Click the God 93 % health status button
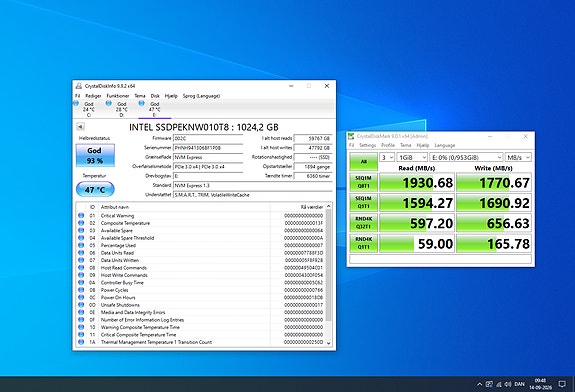 95,155
